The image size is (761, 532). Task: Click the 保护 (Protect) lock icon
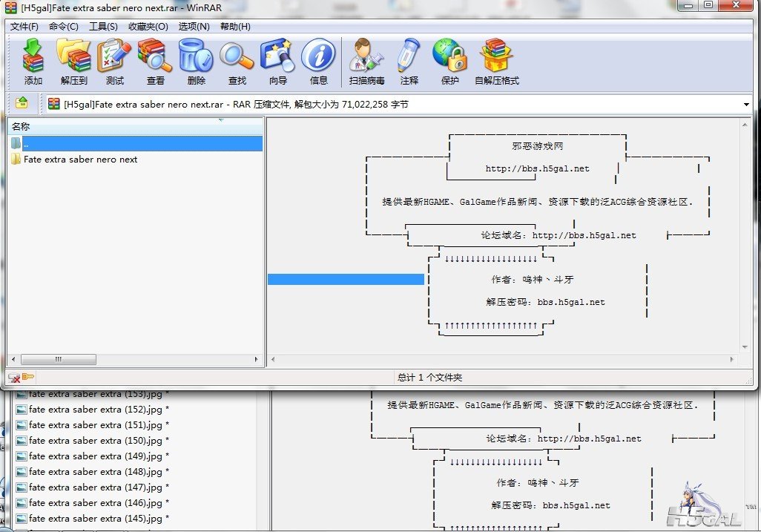tap(450, 62)
